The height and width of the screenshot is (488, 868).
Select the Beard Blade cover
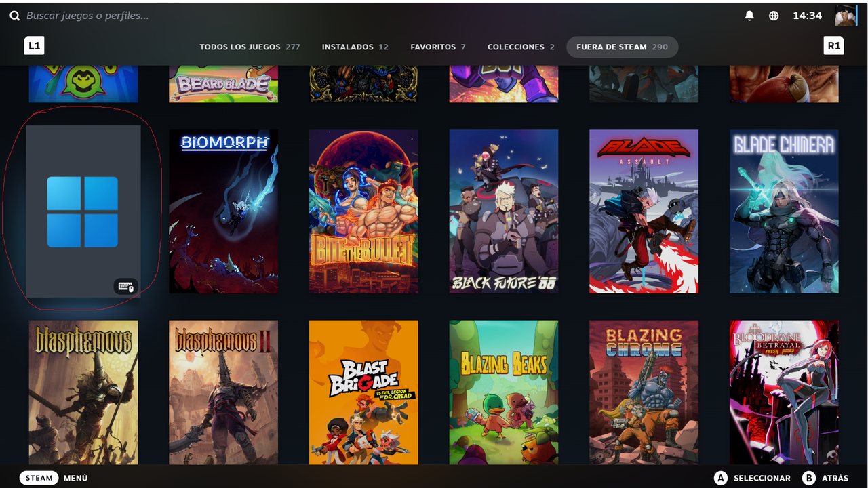[x=223, y=84]
